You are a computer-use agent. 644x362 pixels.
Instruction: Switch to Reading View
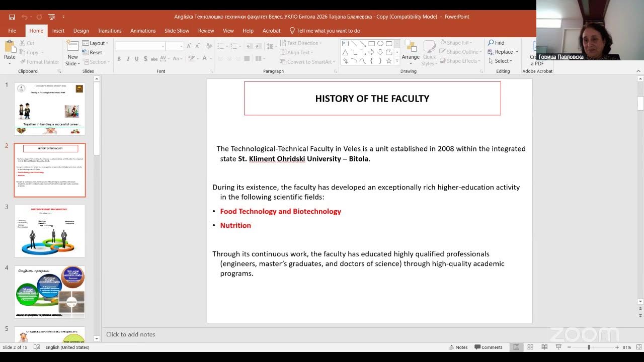click(544, 347)
